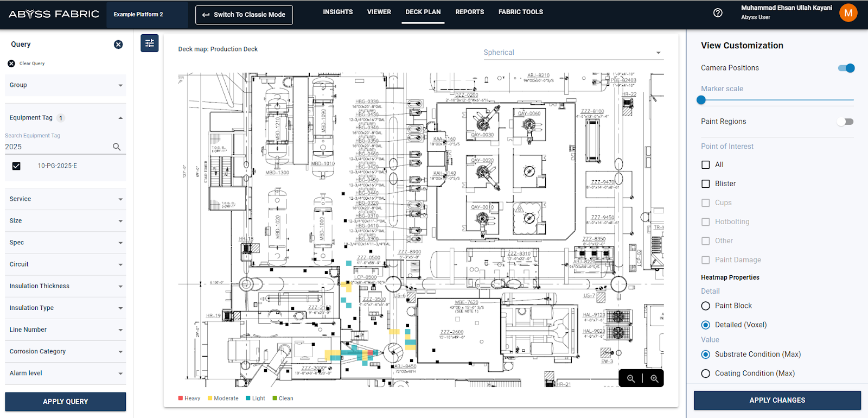
Task: Click Switch To Classic Mode button
Action: [244, 15]
